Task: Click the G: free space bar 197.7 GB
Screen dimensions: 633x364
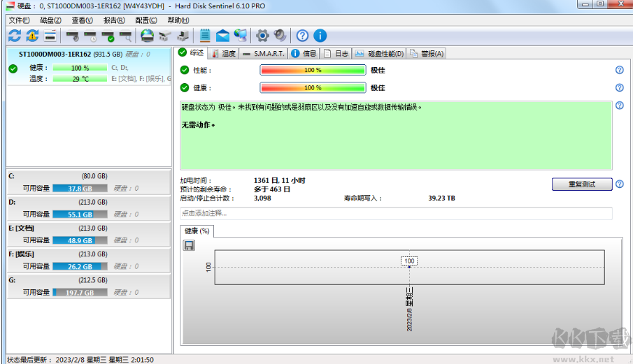Action: click(80, 292)
